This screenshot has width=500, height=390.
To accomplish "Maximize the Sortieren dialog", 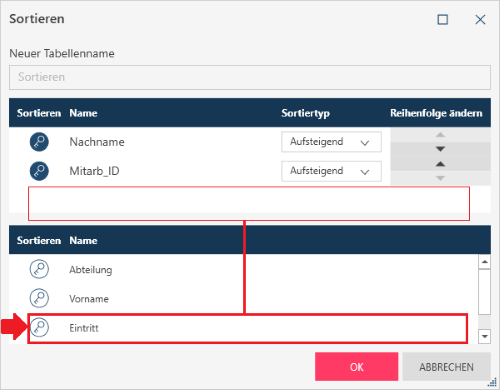I will coord(443,20).
